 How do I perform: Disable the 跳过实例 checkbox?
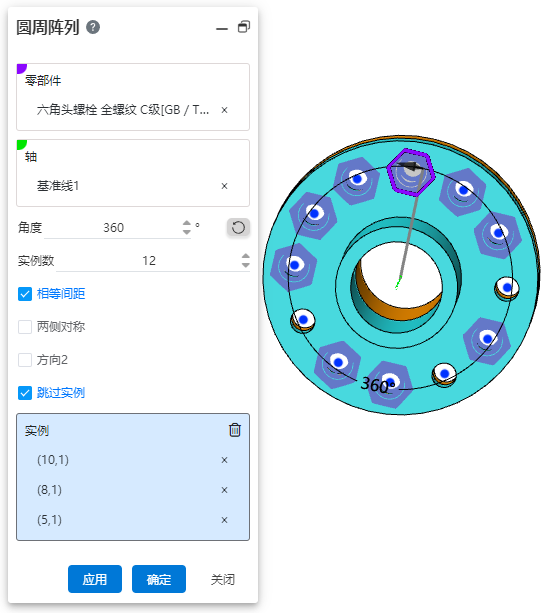25,393
